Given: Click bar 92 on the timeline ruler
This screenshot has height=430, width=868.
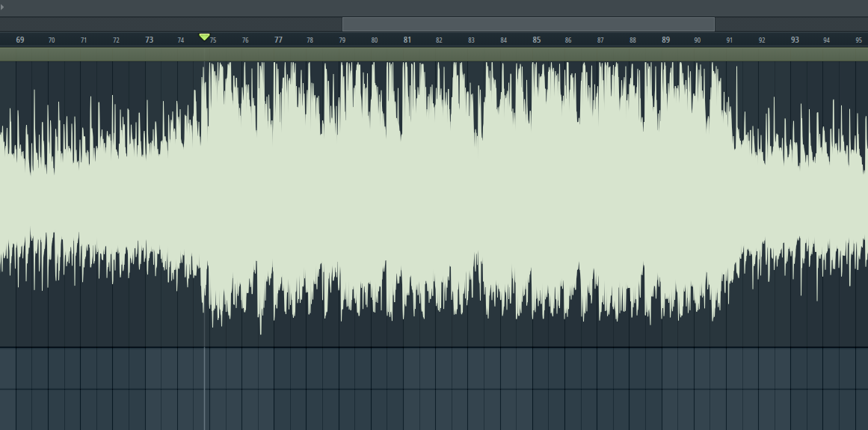Looking at the screenshot, I should [762, 40].
